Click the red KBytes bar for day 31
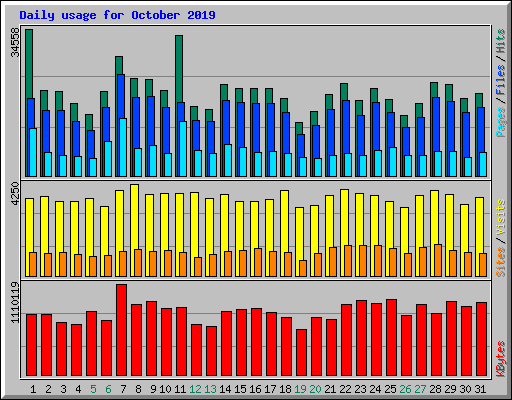Image resolution: width=512 pixels, height=400 pixels. 482,339
